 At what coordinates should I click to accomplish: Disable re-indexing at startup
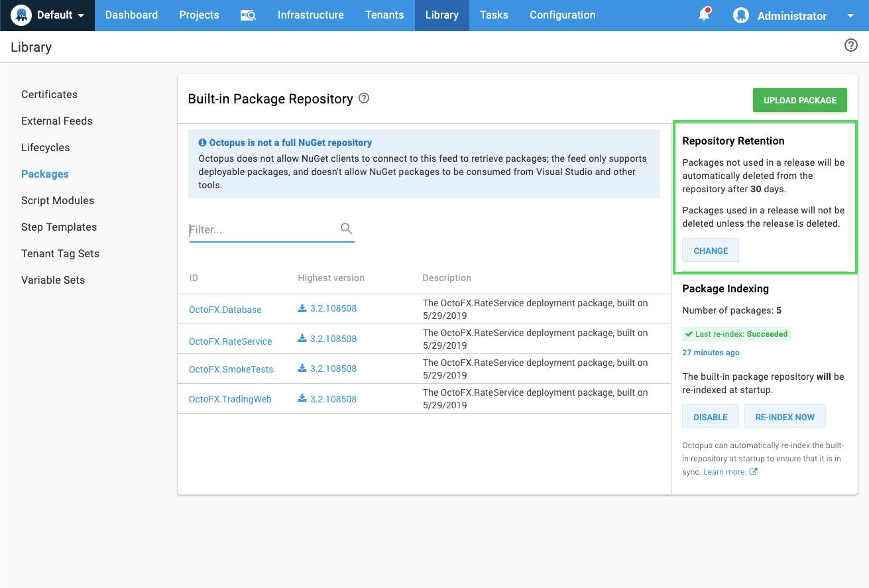(710, 417)
